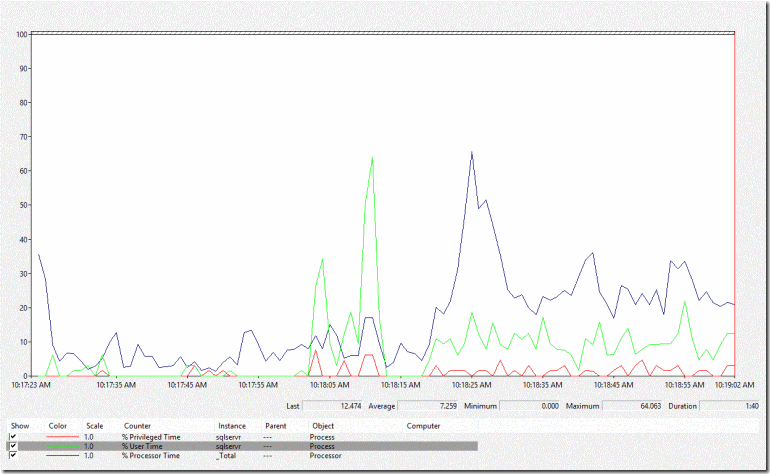The image size is (770, 474).
Task: Click the '10:17:23 AM' time axis label
Action: (31, 385)
